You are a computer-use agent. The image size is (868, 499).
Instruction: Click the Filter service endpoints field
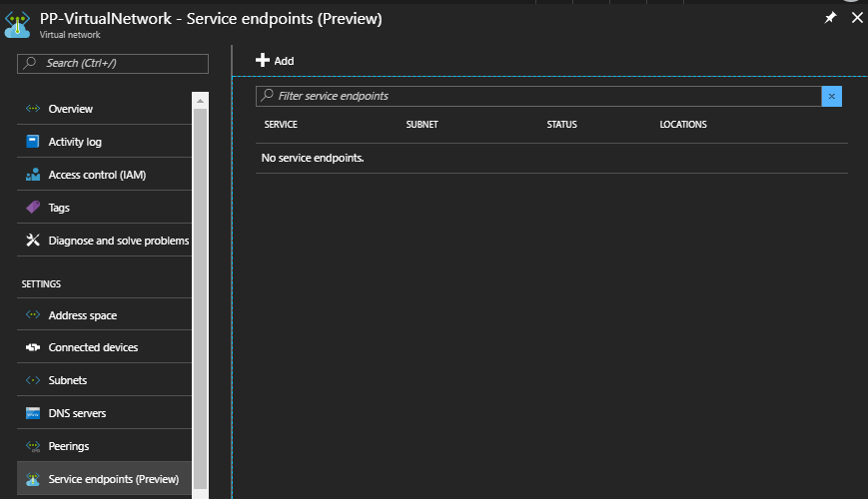tap(538, 96)
